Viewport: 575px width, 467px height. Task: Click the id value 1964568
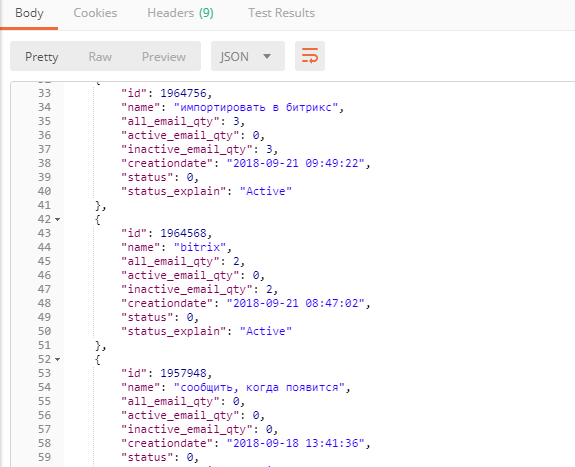(x=183, y=233)
